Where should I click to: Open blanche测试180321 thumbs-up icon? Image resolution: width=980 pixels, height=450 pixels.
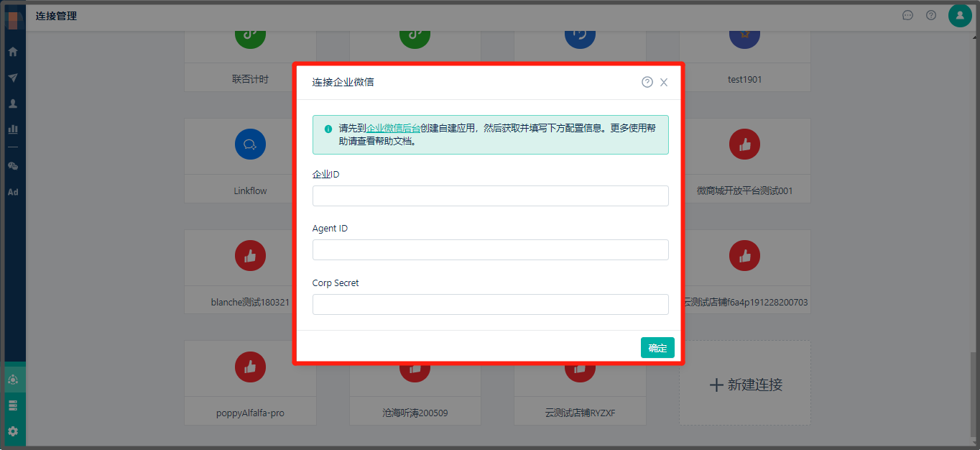tap(250, 255)
